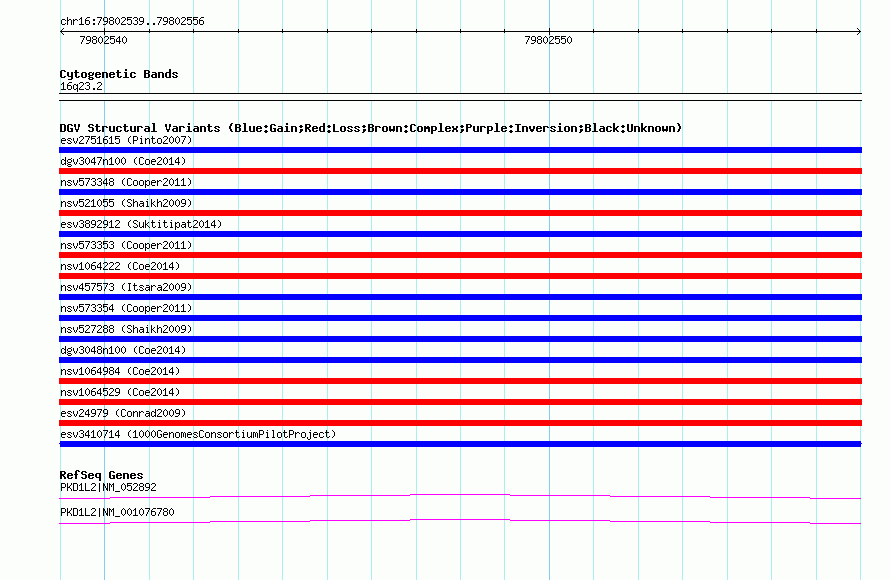Click the blue bar under nsv527288 (Shaikh2009)
Viewport: 890px width, 580px height.
coord(460,339)
